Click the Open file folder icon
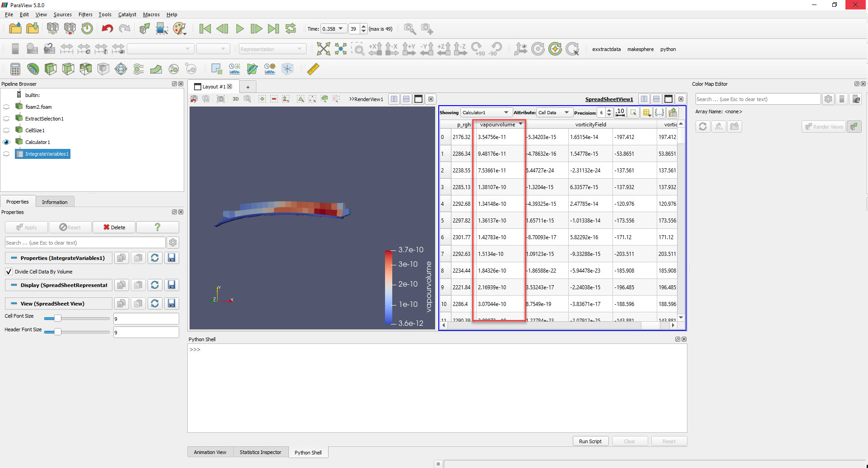The width and height of the screenshot is (868, 468). [15, 28]
